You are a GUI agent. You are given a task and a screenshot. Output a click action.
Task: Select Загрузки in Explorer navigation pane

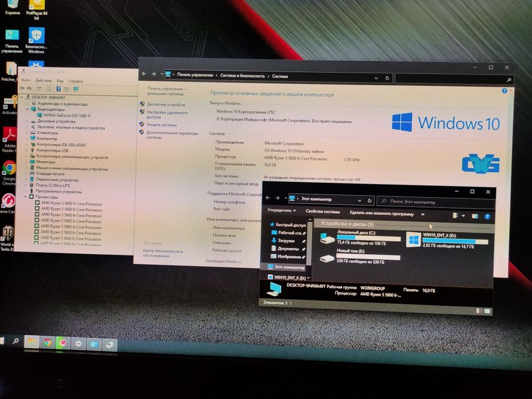click(286, 241)
